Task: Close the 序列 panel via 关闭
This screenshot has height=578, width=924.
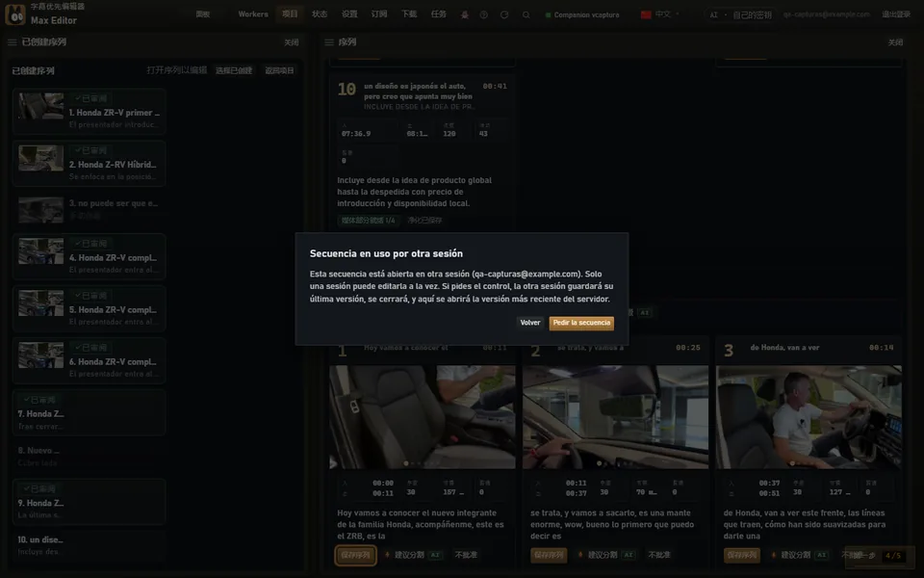Action: pyautogui.click(x=895, y=42)
